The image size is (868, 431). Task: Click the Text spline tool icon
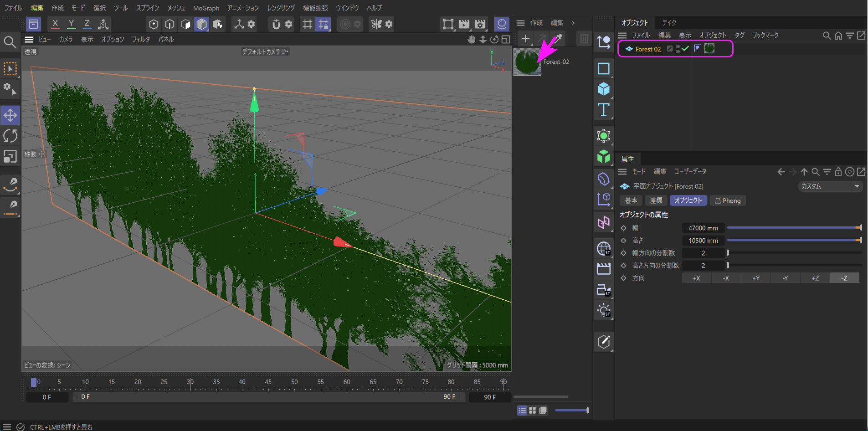[x=603, y=110]
